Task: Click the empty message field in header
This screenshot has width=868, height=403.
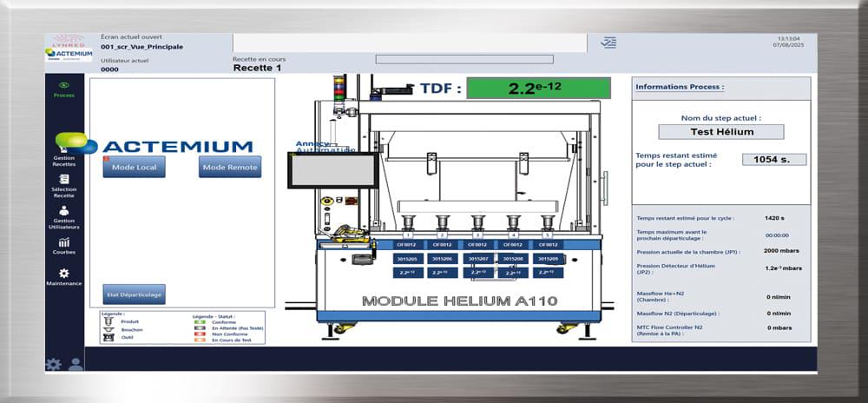Action: coord(406,43)
